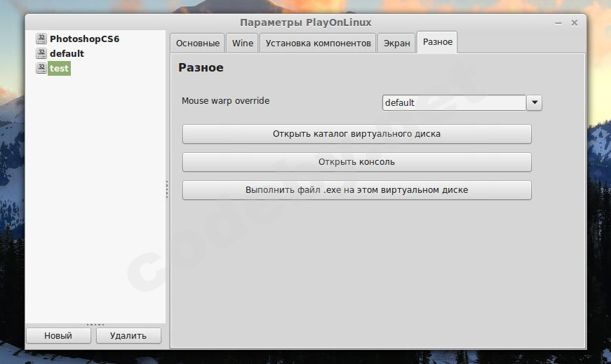Click the Новый button
This screenshot has height=364, width=611.
(x=58, y=335)
